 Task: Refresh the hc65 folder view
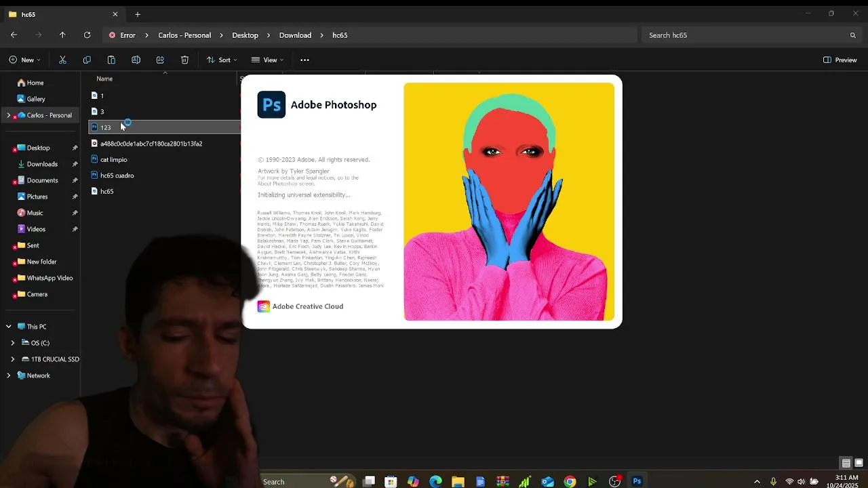(x=87, y=35)
